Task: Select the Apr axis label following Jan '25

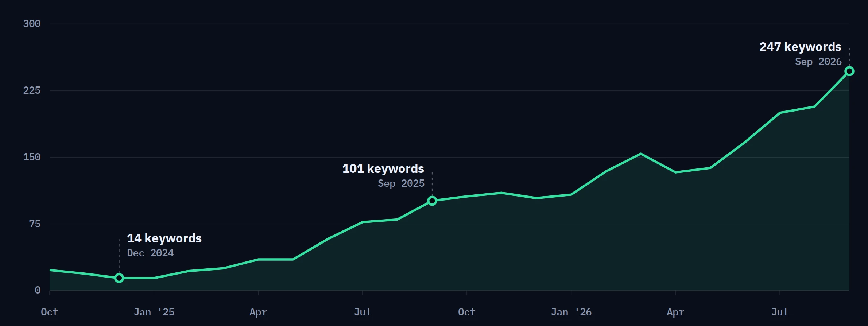Action: click(x=258, y=312)
